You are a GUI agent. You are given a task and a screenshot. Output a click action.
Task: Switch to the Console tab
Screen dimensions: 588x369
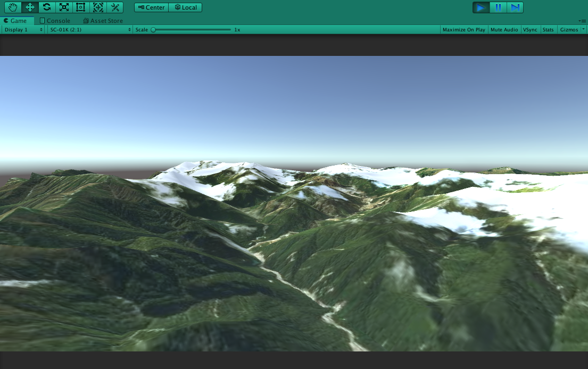56,21
